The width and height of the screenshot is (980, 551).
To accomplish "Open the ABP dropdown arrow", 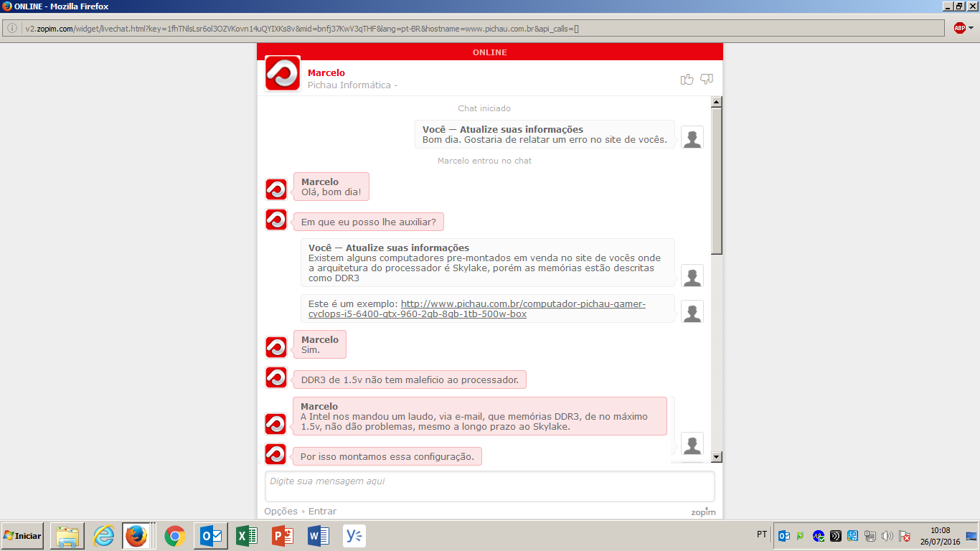I will click(971, 28).
